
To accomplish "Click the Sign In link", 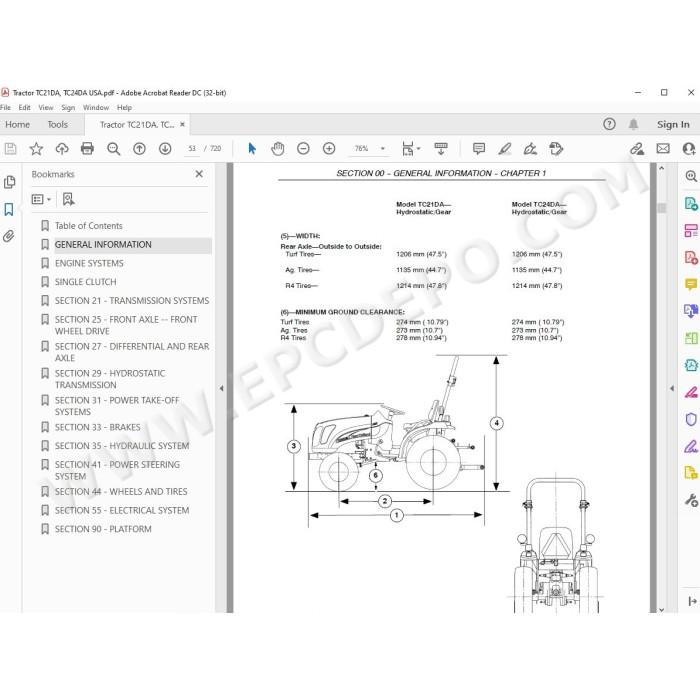I will tap(673, 125).
